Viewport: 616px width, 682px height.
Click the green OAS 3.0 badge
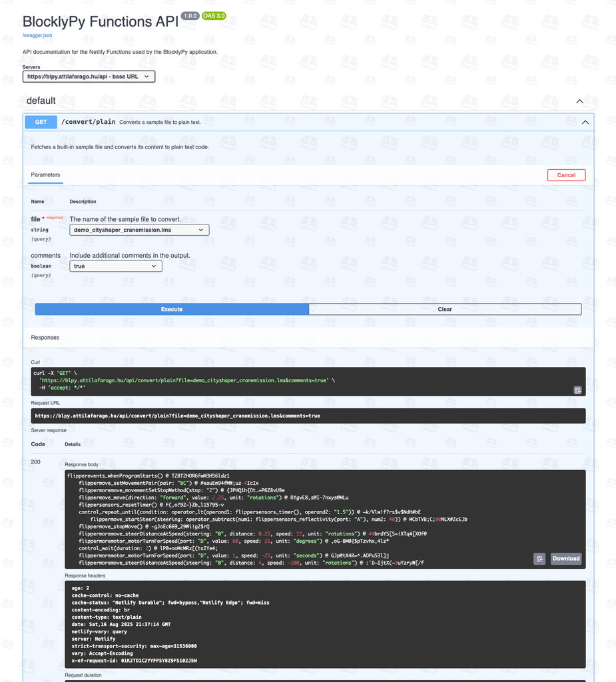click(x=213, y=15)
